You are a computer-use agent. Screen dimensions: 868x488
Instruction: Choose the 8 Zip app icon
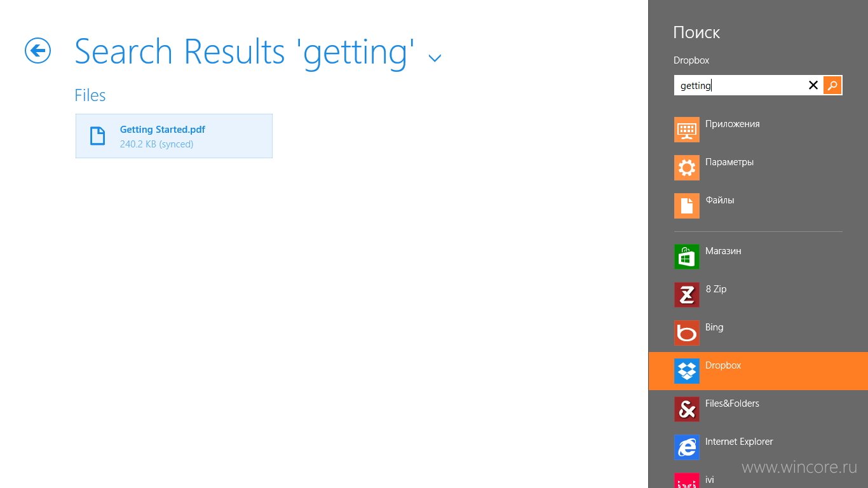687,295
